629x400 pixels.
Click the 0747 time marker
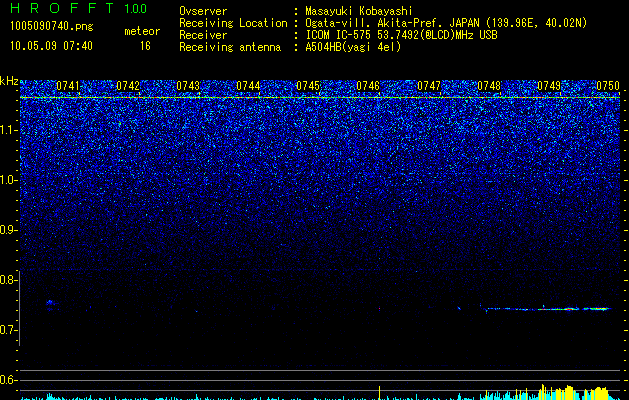point(429,86)
